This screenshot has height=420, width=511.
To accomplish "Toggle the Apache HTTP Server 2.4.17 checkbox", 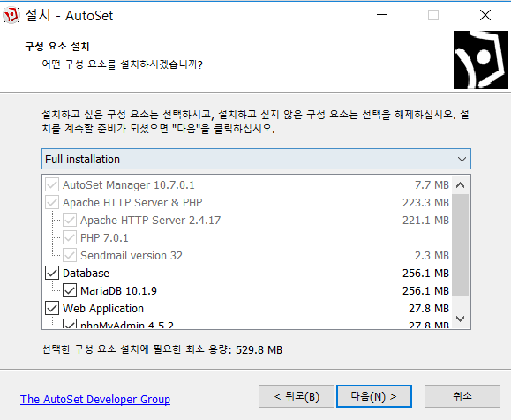I will click(70, 220).
